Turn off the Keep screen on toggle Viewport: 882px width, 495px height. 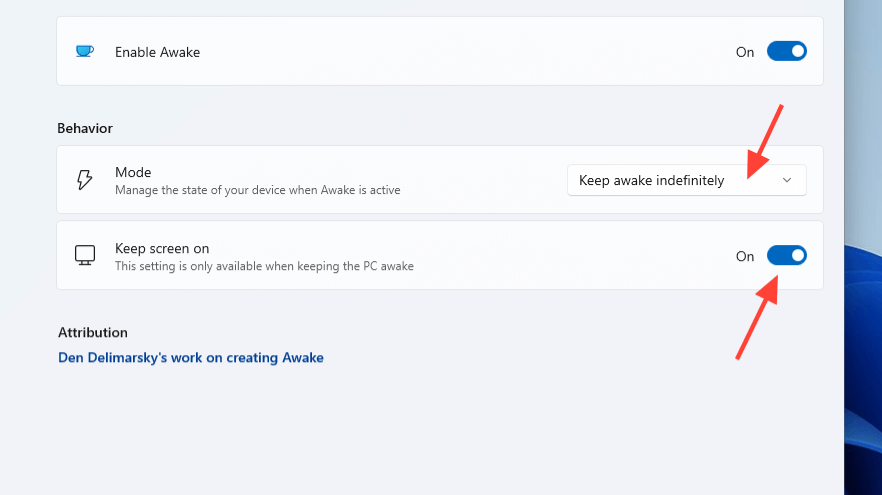click(786, 256)
